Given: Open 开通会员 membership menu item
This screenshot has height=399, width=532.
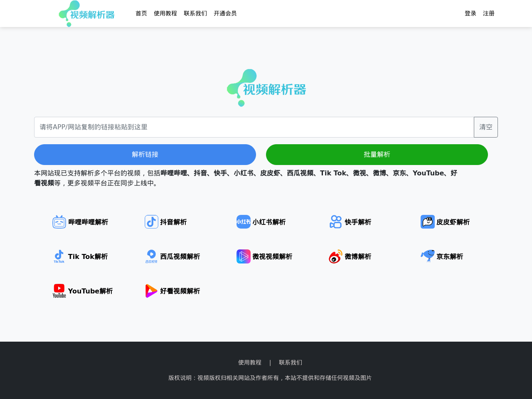Looking at the screenshot, I should (225, 13).
